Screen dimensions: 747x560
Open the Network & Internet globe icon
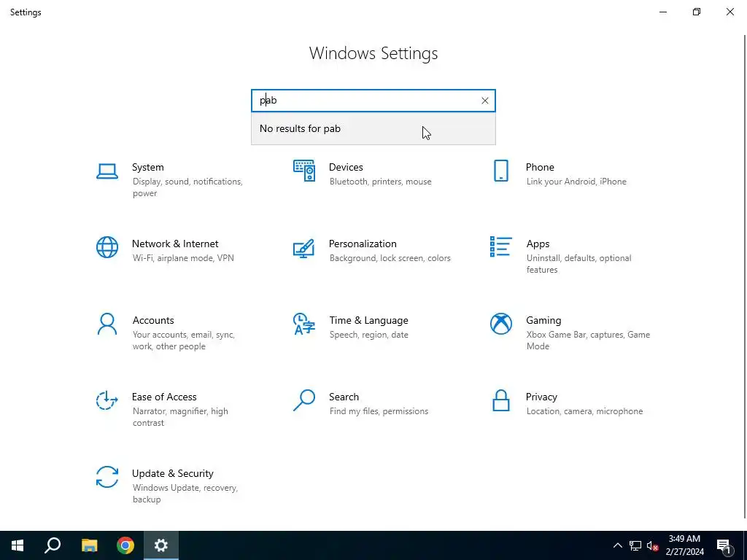click(x=107, y=247)
